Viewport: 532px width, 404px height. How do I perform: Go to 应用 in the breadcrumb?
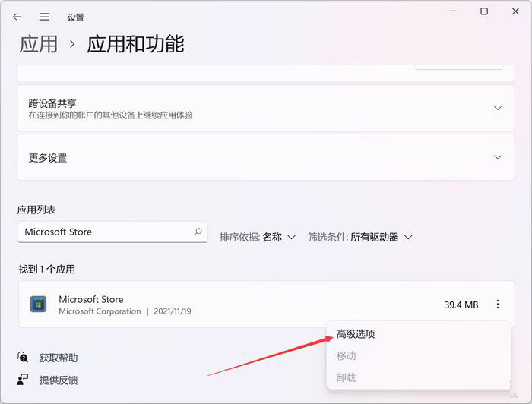pos(38,44)
